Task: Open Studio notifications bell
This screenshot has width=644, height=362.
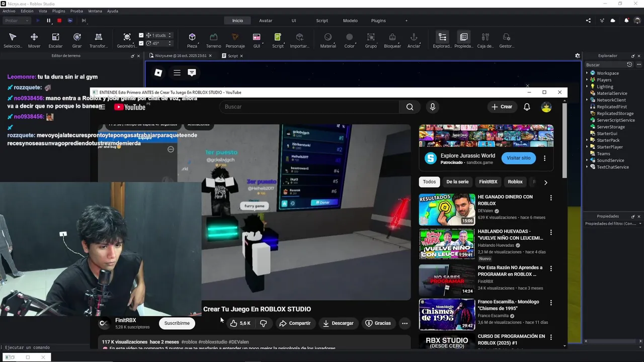Action: [x=626, y=21]
